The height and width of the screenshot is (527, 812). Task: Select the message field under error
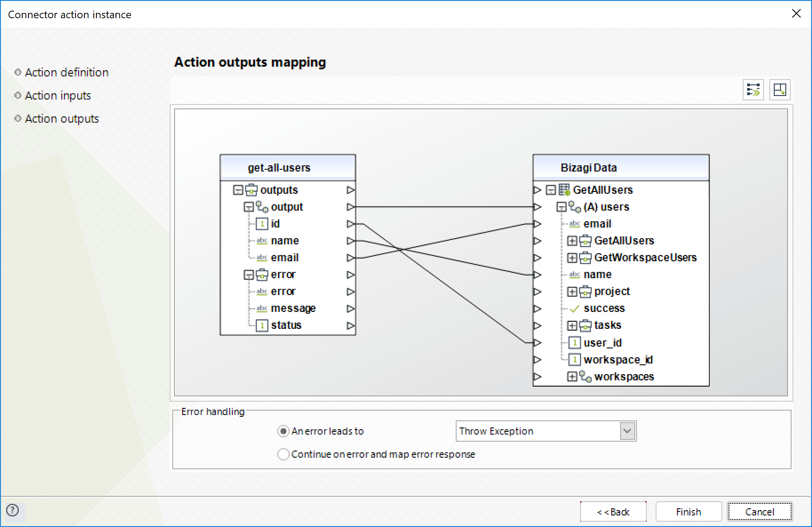coord(293,308)
